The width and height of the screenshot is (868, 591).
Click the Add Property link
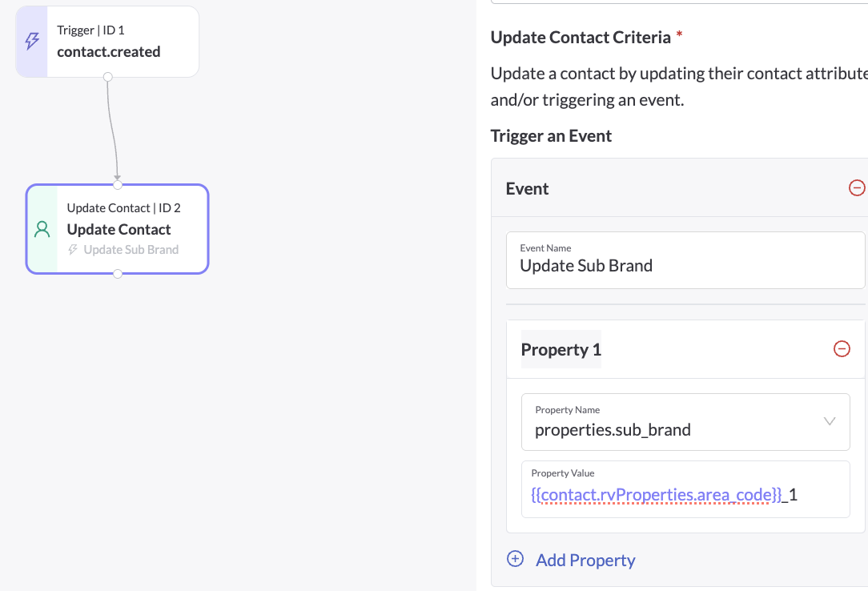coord(585,560)
